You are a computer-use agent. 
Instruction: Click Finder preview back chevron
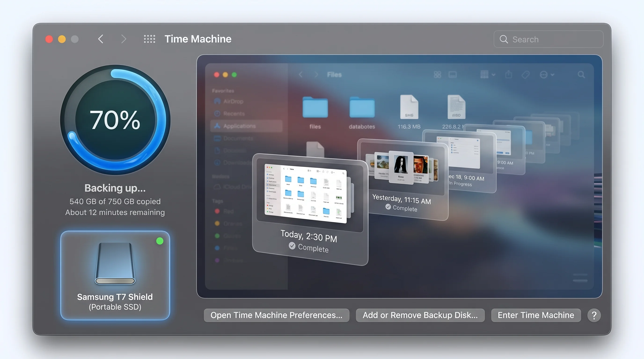coord(301,75)
